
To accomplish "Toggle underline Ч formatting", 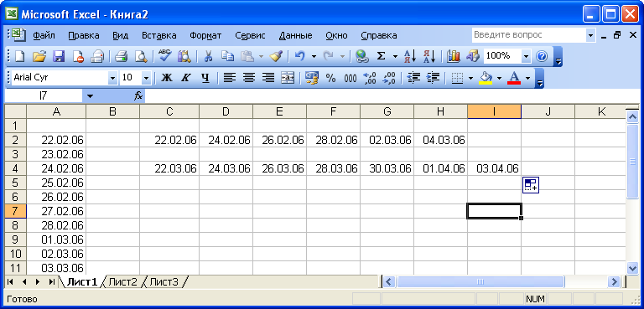I will coord(205,78).
